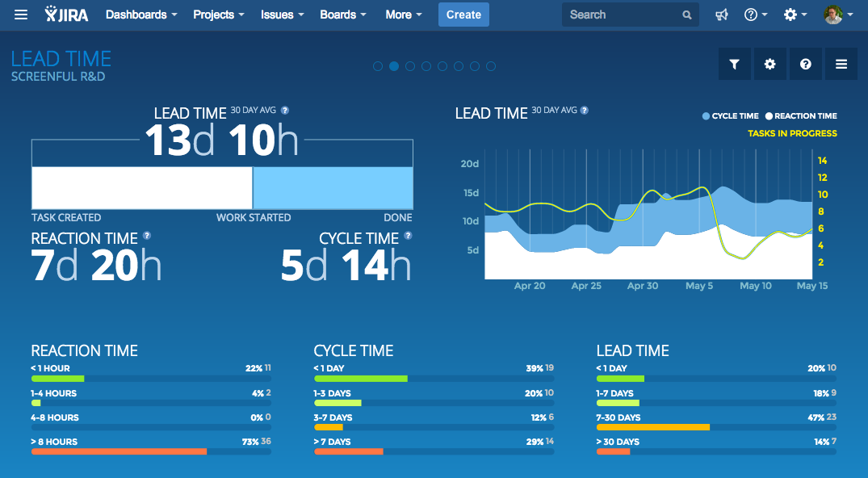Click Cycle Time >7 DAYS orange bar
The height and width of the screenshot is (478, 868).
(349, 451)
